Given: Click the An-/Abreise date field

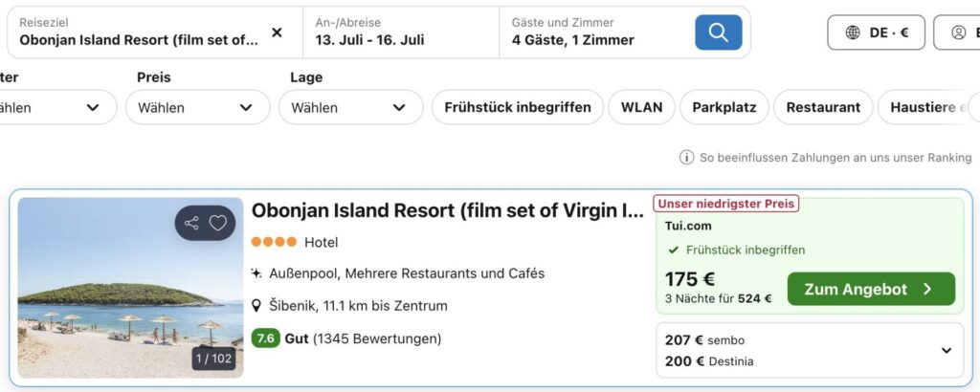Looking at the screenshot, I should point(401,33).
